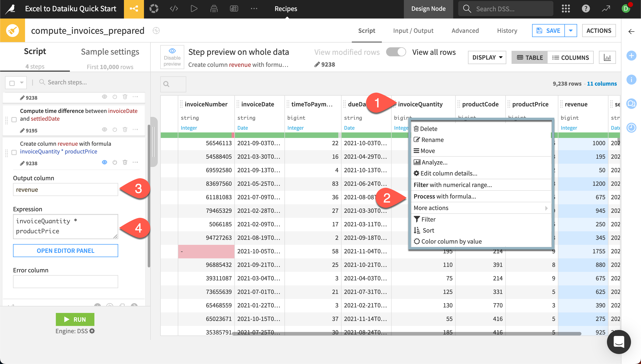Click inside the Error column input field
The image size is (641, 364).
tap(65, 281)
